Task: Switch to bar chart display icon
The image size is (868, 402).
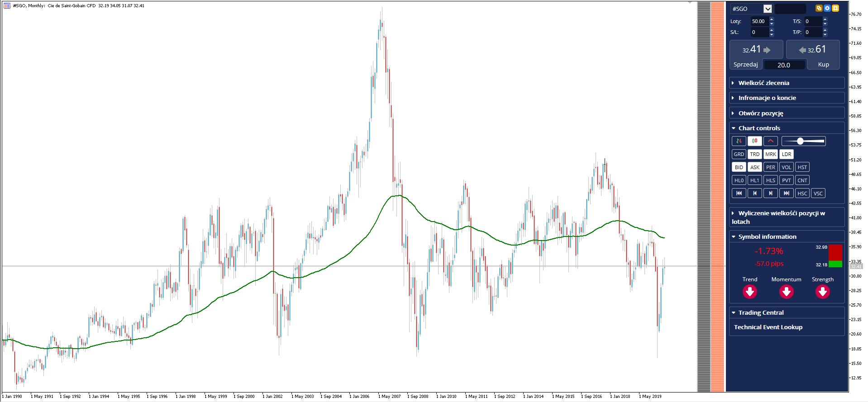Action: point(739,141)
